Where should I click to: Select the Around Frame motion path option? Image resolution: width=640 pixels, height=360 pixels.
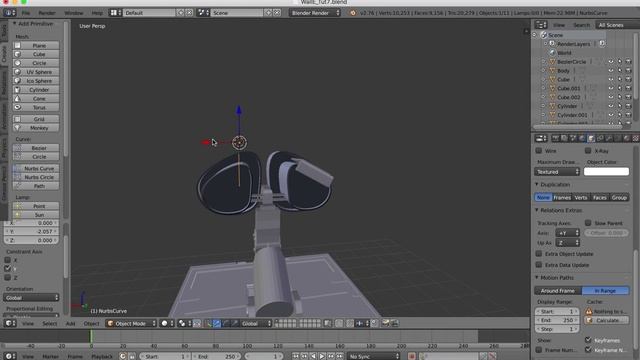558,290
